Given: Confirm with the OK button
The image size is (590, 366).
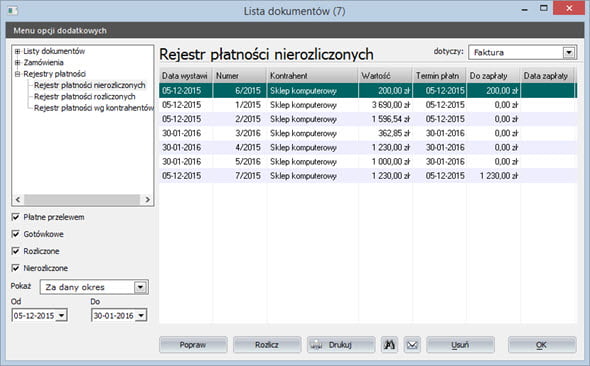Looking at the screenshot, I should [542, 345].
